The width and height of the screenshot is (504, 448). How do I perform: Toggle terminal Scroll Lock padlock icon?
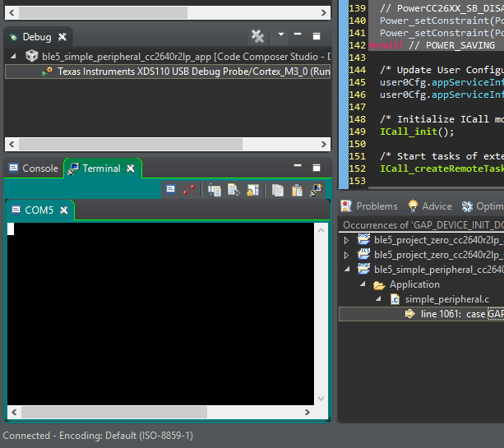pos(252,190)
